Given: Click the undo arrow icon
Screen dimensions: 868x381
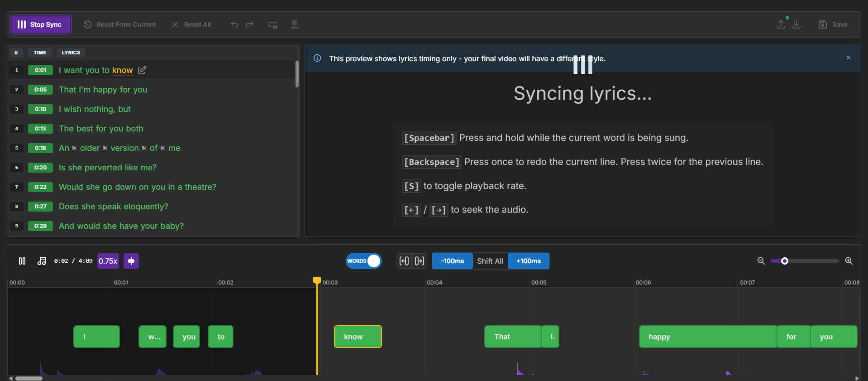Looking at the screenshot, I should (234, 24).
